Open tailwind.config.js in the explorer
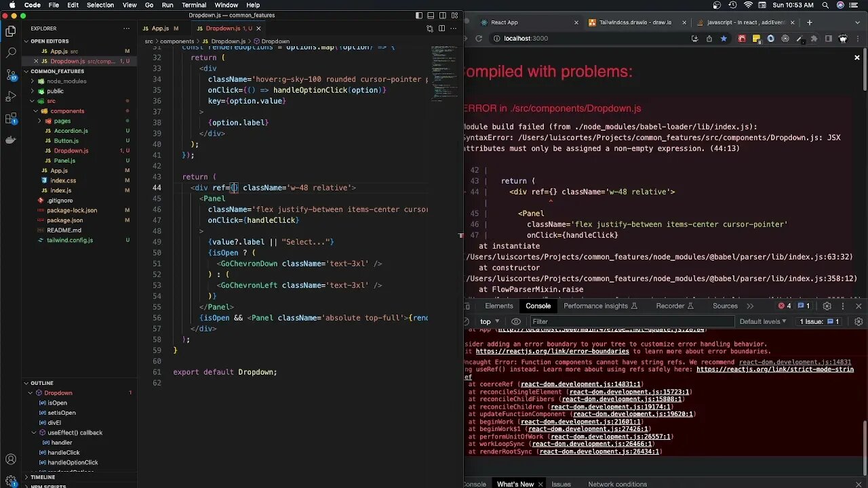Screen dimensions: 868x488 click(70, 240)
